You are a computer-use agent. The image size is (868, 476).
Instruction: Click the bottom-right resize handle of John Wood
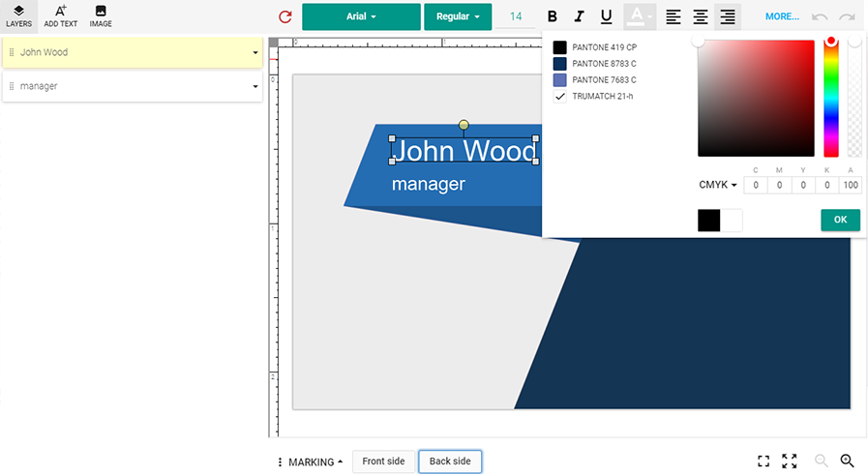(x=535, y=162)
